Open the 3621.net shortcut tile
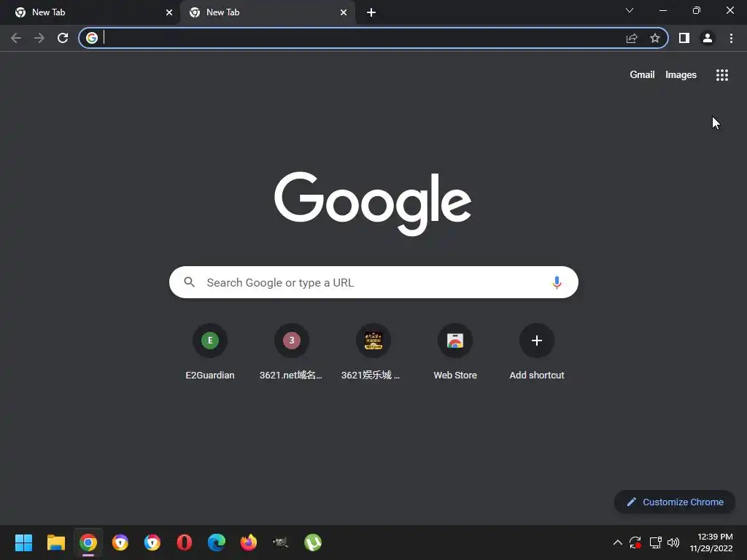 (x=291, y=352)
